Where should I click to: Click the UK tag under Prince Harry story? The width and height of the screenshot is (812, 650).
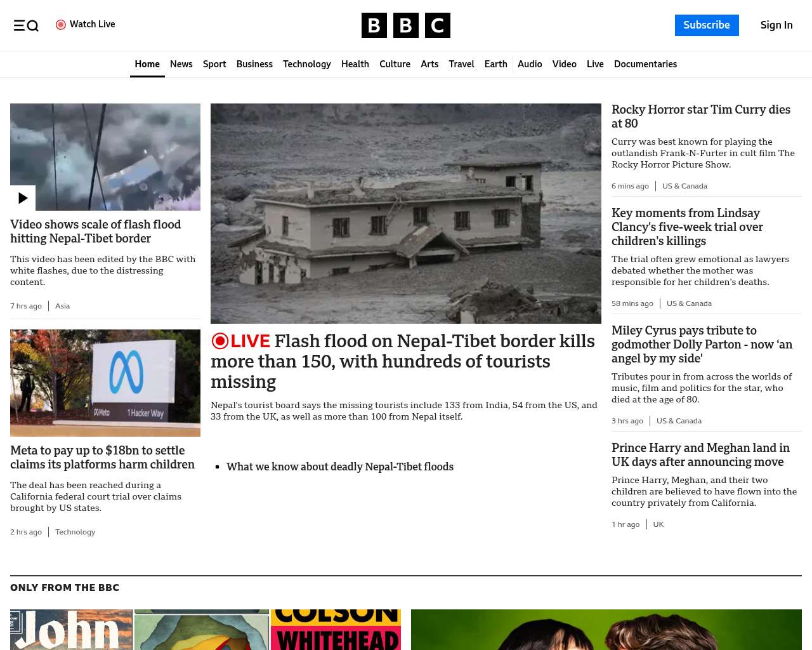658,524
